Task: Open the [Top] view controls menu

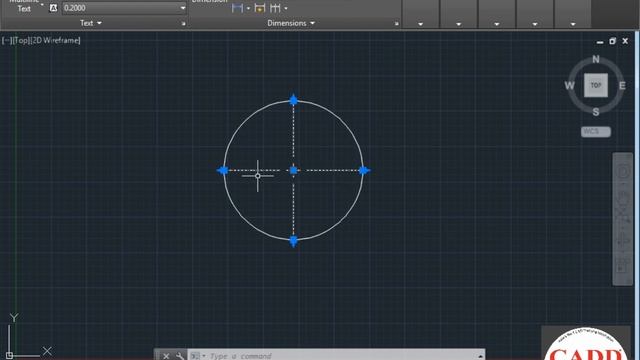Action: coord(21,40)
